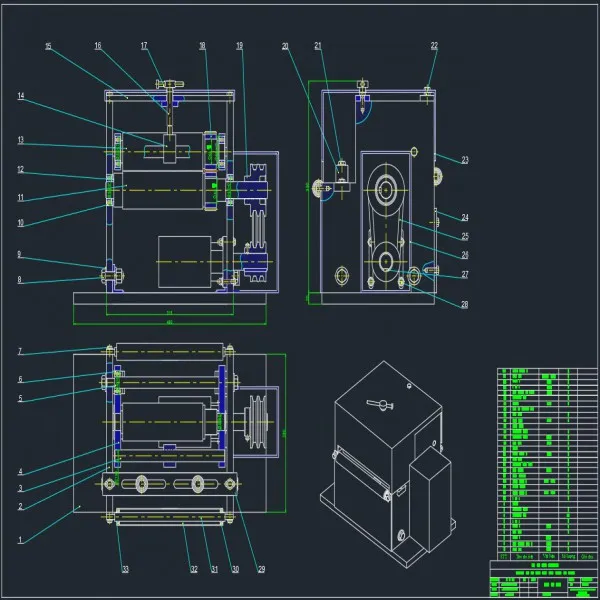
Task: Click callout label 19
Action: [240, 46]
